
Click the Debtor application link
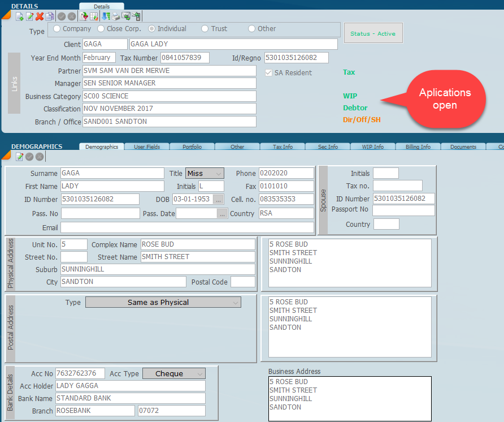click(355, 107)
